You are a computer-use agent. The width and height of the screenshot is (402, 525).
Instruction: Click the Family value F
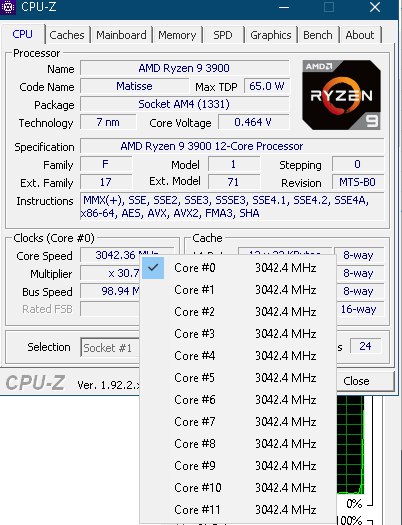point(106,164)
